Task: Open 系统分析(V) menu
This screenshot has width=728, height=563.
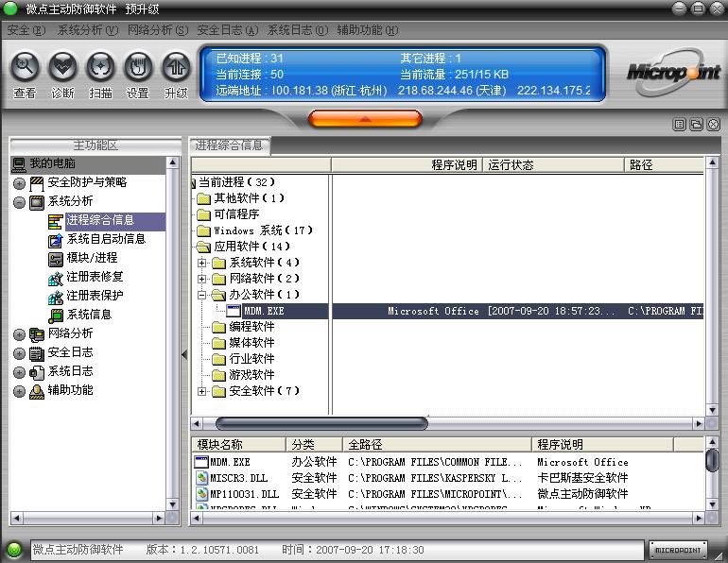Action: click(88, 30)
